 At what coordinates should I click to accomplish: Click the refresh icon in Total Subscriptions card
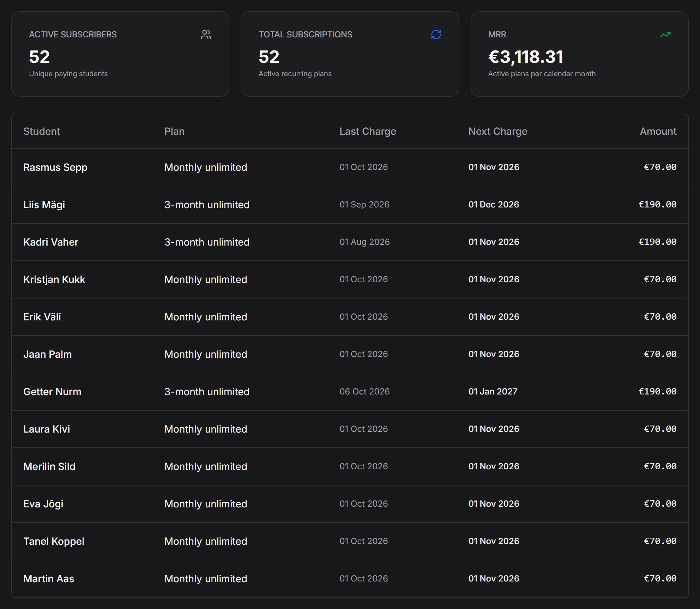pos(436,35)
